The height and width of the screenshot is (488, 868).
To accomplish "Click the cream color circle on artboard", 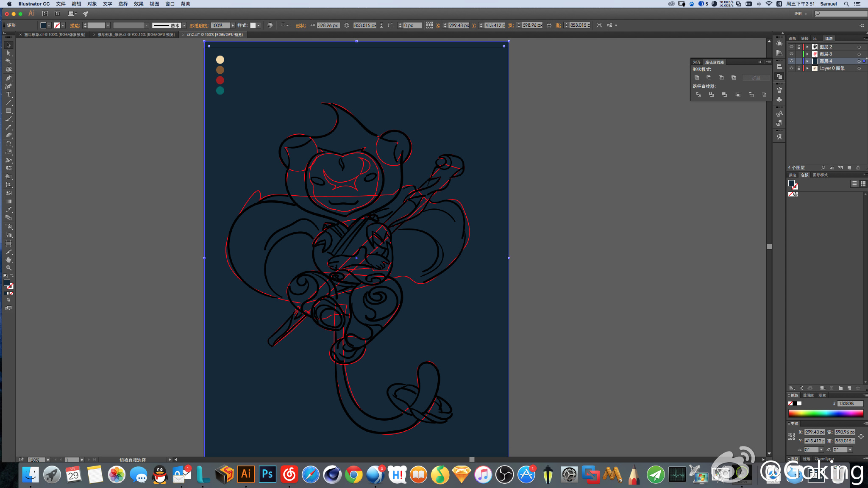I will [220, 60].
